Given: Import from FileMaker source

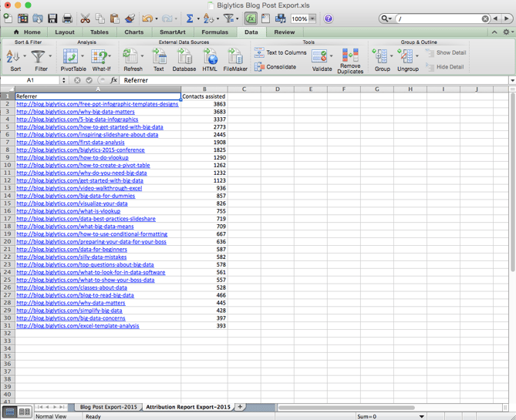Looking at the screenshot, I should (x=235, y=58).
